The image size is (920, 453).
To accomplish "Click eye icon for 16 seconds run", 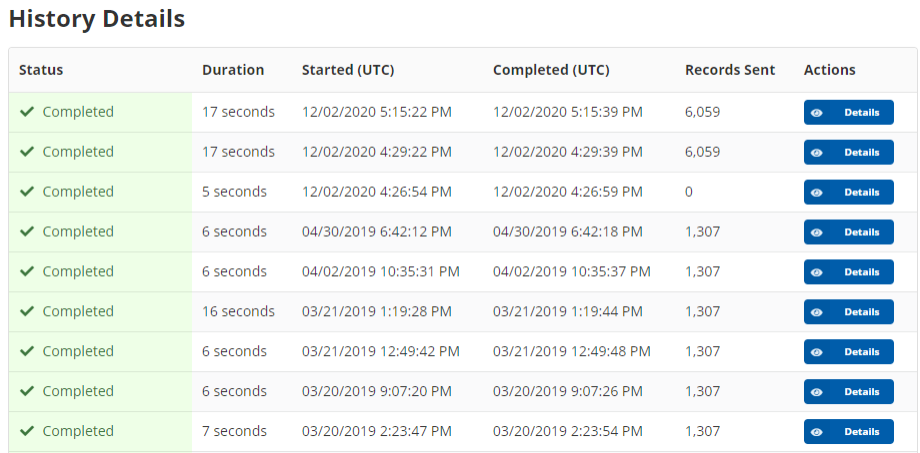I will coord(817,313).
